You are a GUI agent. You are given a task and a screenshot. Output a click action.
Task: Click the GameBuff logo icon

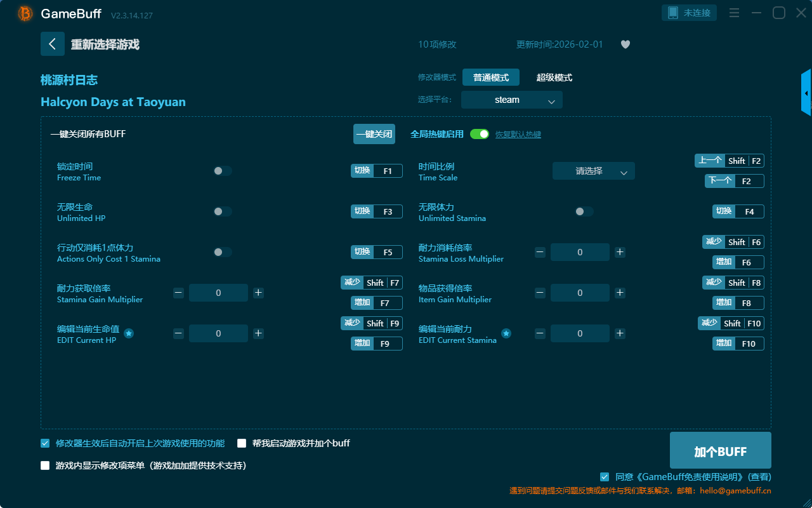pos(25,13)
